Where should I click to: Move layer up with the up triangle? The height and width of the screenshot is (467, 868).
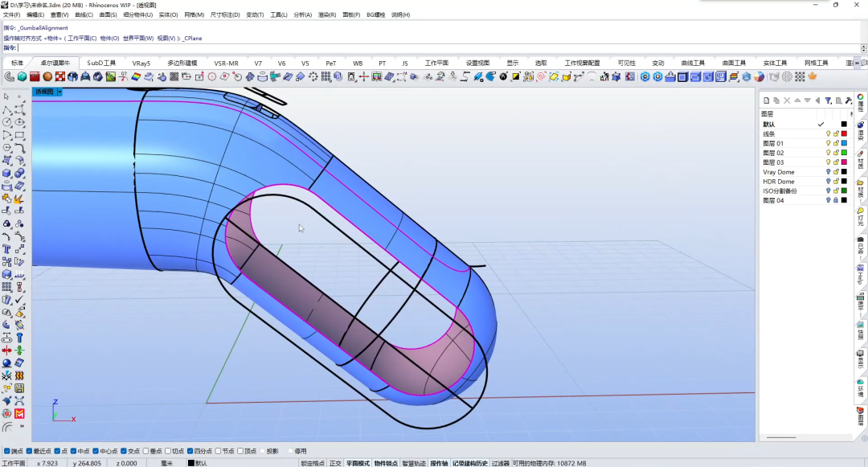pyautogui.click(x=797, y=100)
